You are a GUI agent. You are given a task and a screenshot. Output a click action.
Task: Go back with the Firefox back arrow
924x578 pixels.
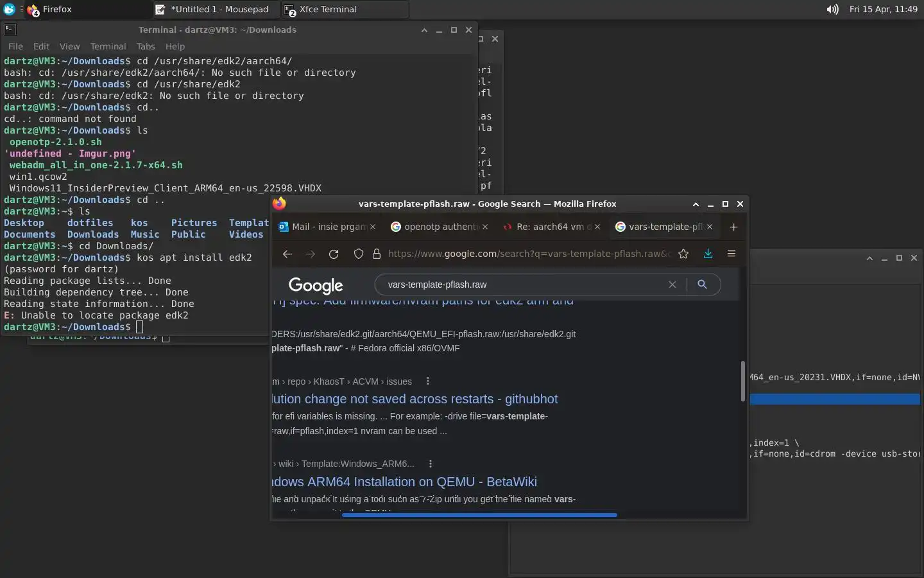point(287,254)
